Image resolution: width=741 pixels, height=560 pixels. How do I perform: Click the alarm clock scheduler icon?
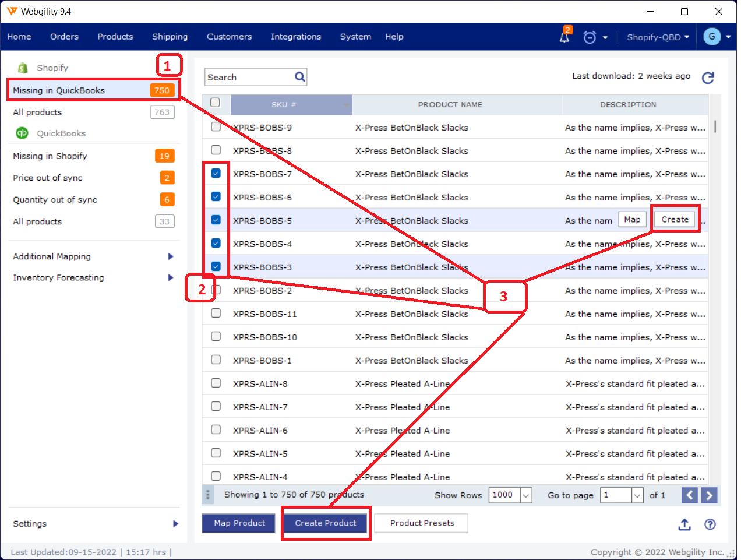tap(590, 37)
